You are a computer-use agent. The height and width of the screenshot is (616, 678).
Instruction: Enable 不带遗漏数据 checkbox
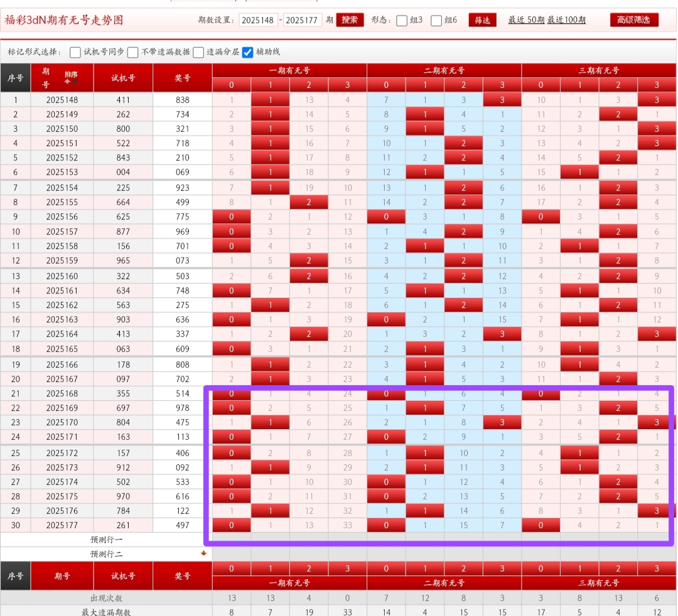[133, 52]
